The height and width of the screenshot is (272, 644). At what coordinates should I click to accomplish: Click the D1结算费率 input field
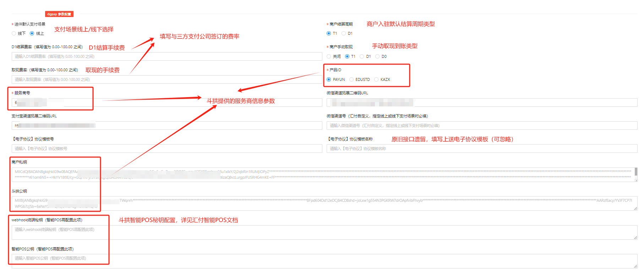167,56
